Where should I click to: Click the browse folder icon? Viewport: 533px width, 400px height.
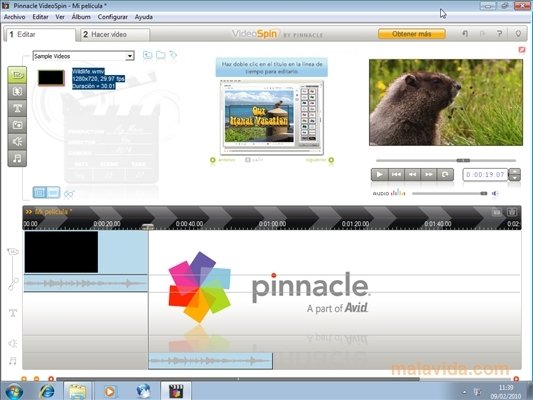point(160,55)
